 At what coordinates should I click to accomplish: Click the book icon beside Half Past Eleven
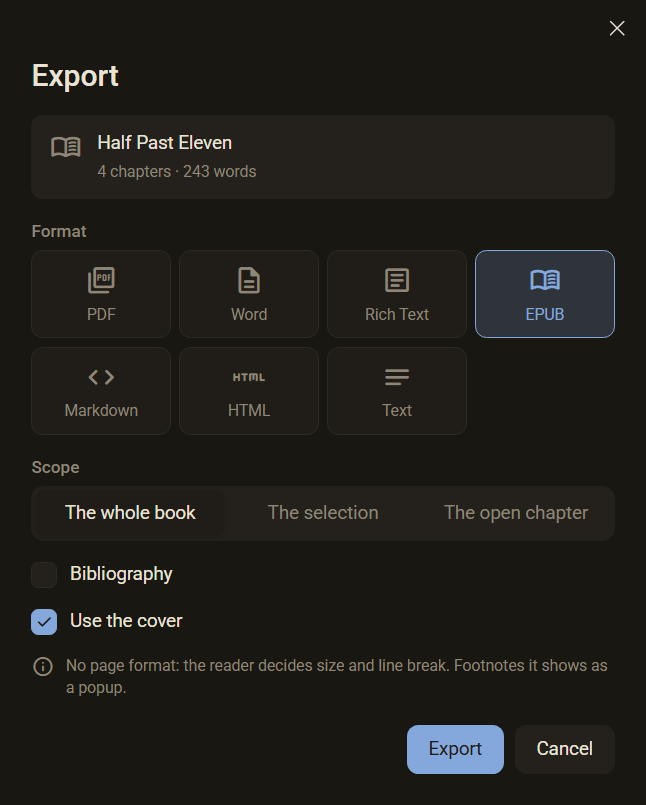pos(66,147)
